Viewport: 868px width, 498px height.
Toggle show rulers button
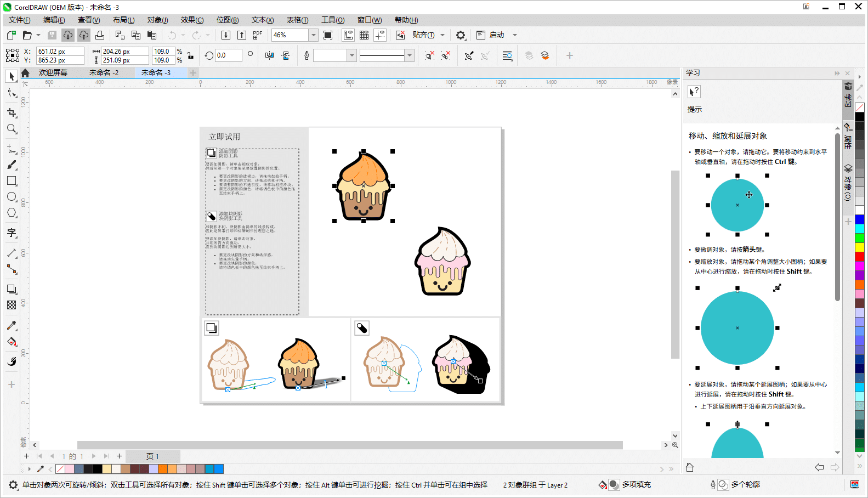pyautogui.click(x=348, y=35)
